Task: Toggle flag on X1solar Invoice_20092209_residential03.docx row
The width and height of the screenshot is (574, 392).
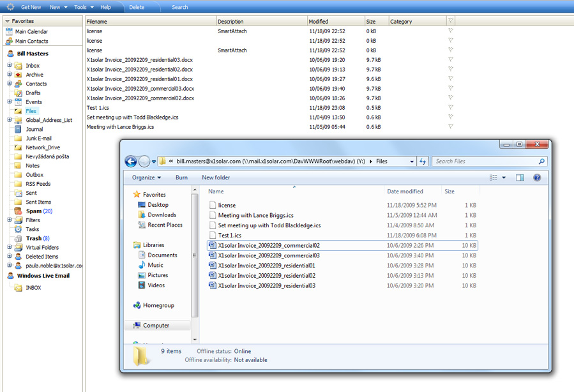Action: click(450, 60)
